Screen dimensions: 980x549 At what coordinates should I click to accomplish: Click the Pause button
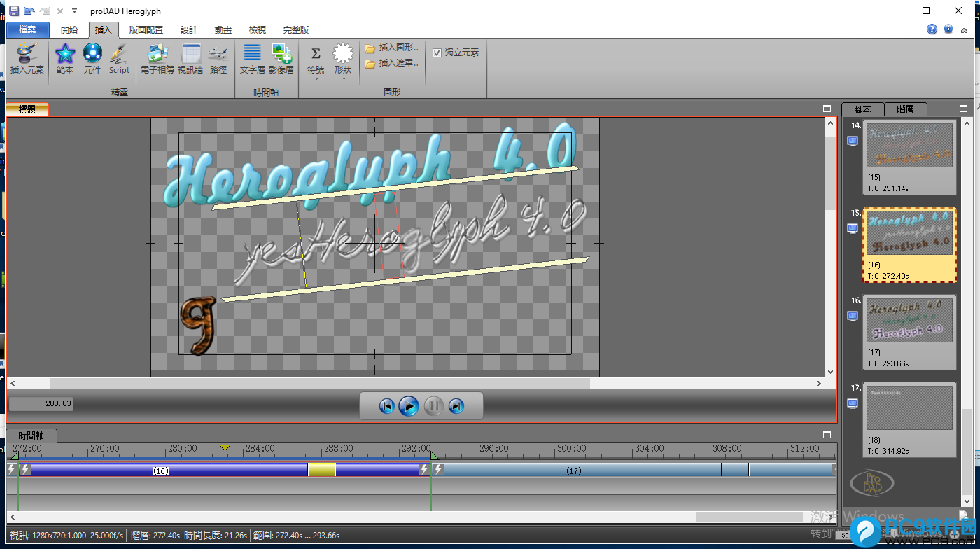coord(433,406)
